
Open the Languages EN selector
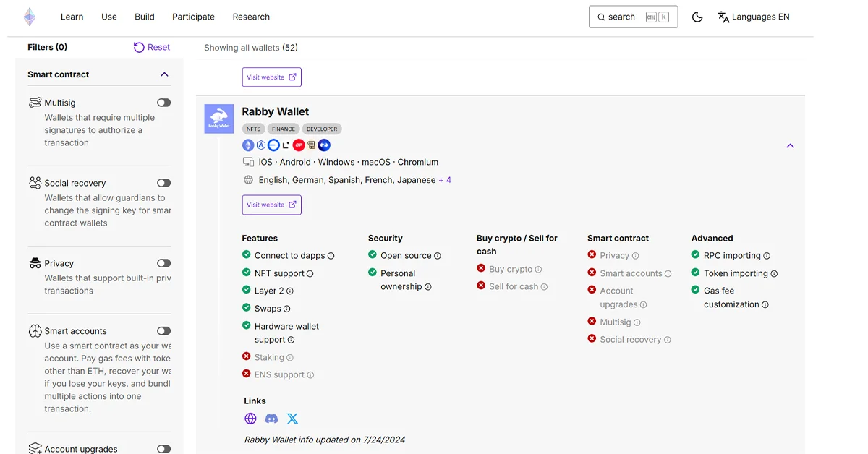[754, 17]
